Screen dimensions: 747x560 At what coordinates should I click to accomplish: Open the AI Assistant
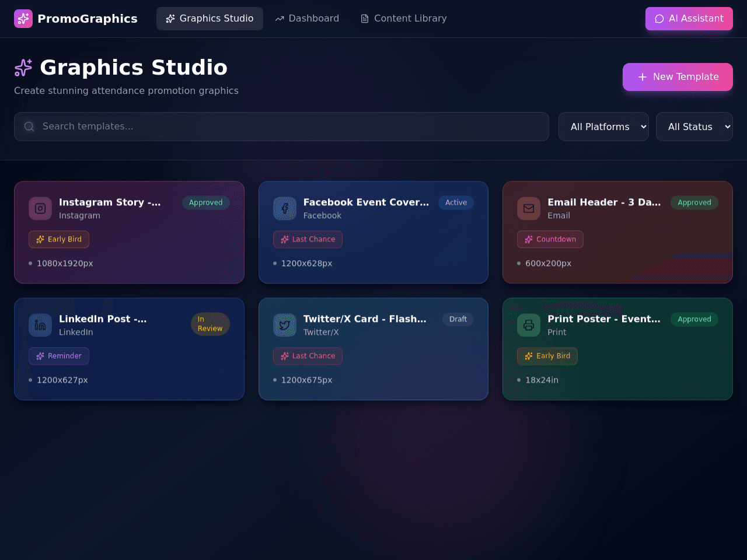click(x=689, y=19)
